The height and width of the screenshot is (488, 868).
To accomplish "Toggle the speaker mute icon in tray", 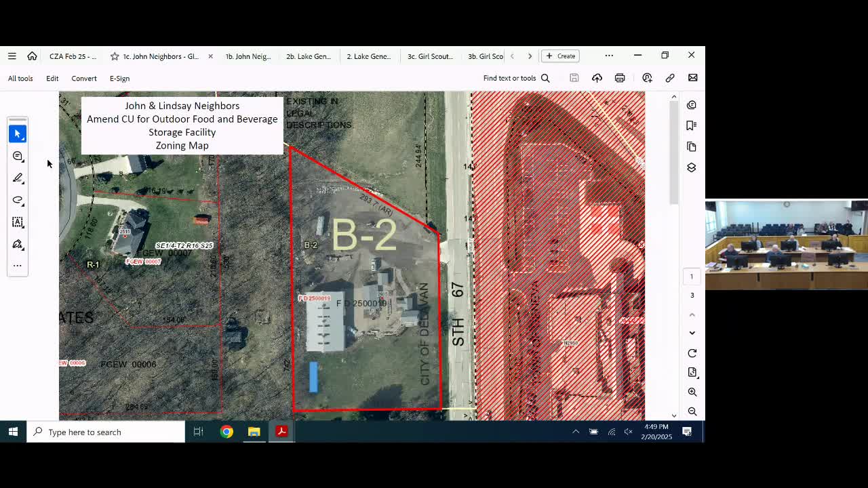I will tap(629, 432).
